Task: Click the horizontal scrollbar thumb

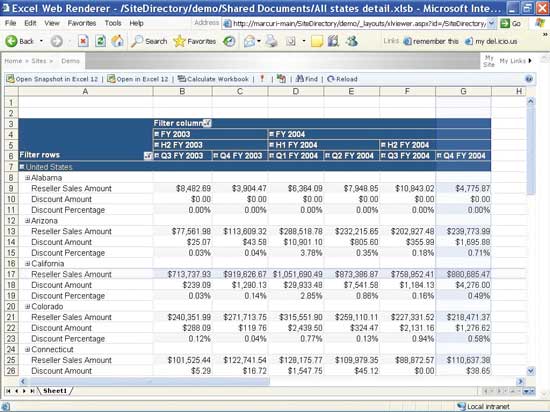Action: [x=149, y=381]
